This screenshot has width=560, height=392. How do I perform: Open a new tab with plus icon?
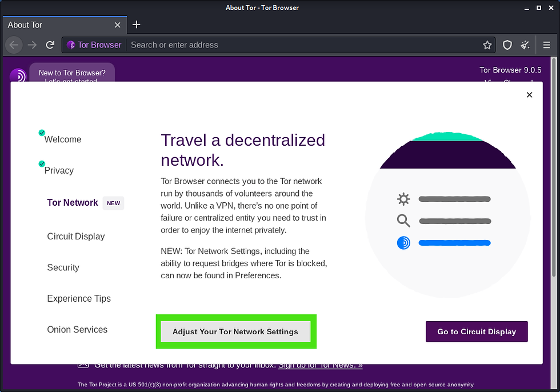click(136, 25)
